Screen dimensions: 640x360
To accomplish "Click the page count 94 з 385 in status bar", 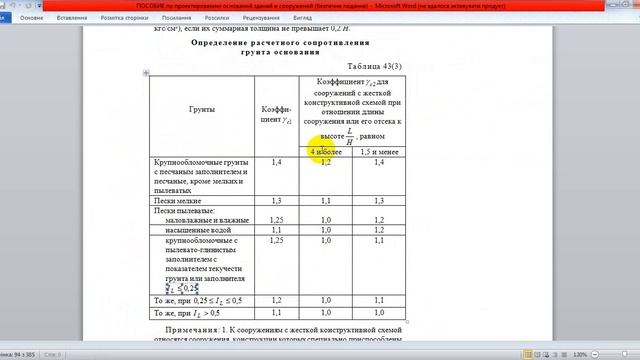I will coord(18,355).
